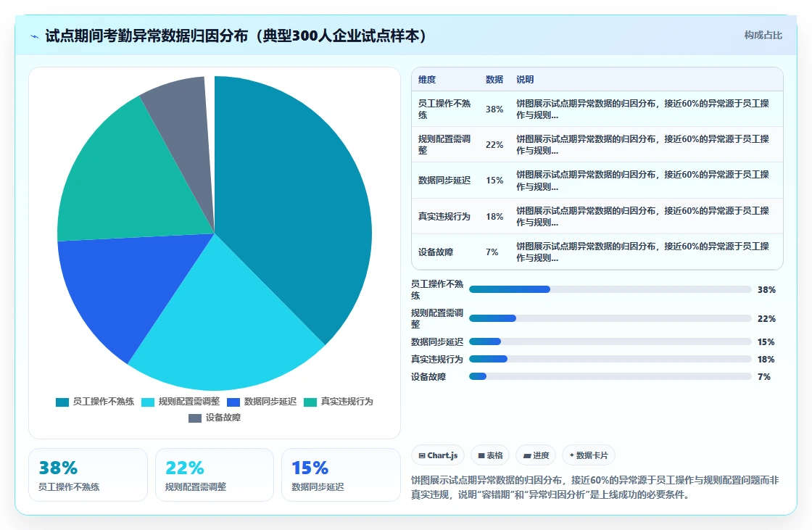Click the 18% value in table
The height and width of the screenshot is (530, 812).
(x=494, y=217)
